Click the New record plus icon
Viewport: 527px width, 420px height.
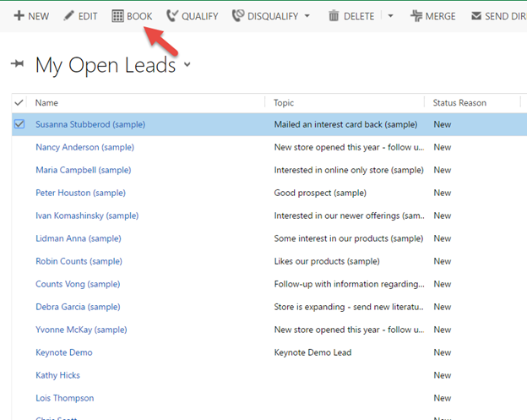pos(19,16)
